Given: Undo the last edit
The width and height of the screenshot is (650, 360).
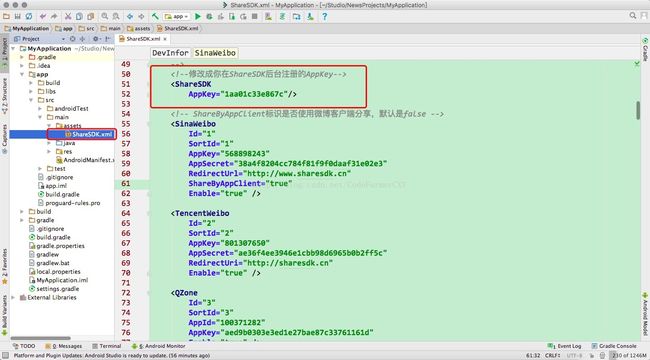Looking at the screenshot, I should [x=43, y=17].
